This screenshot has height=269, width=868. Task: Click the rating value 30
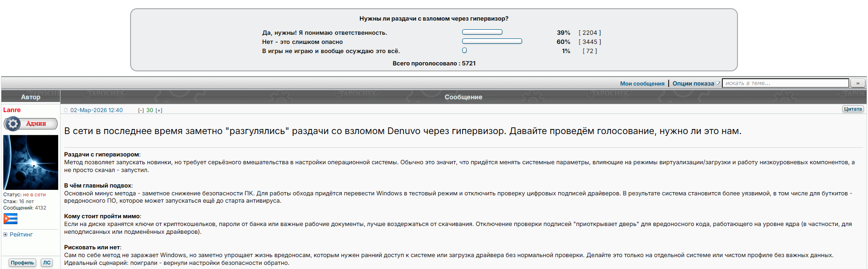pos(150,110)
